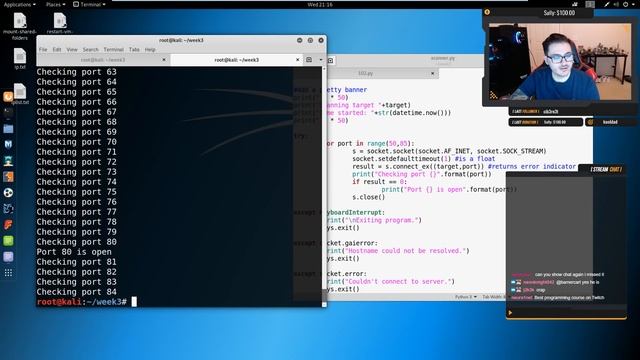The image size is (640, 360).
Task: Open the Python 3 language dropdown in editor status bar
Action: 465,297
